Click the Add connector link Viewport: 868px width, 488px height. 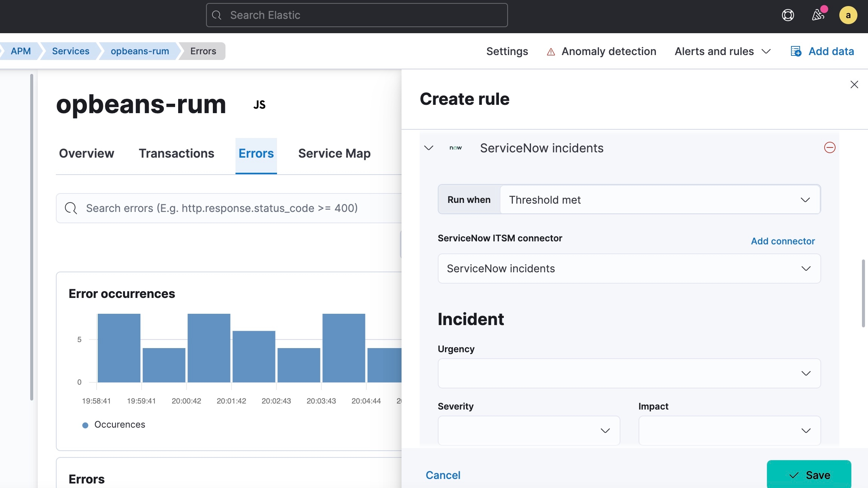pyautogui.click(x=783, y=240)
